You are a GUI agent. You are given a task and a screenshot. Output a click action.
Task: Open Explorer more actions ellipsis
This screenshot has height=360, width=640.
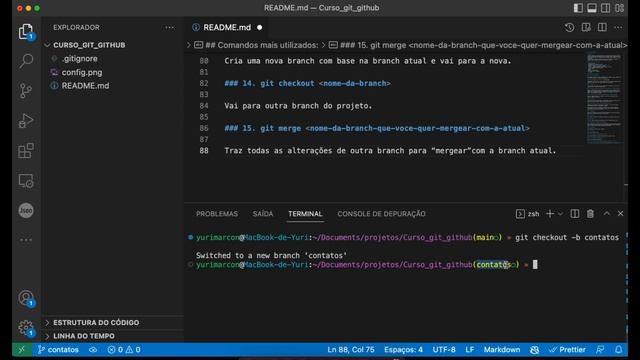click(169, 27)
